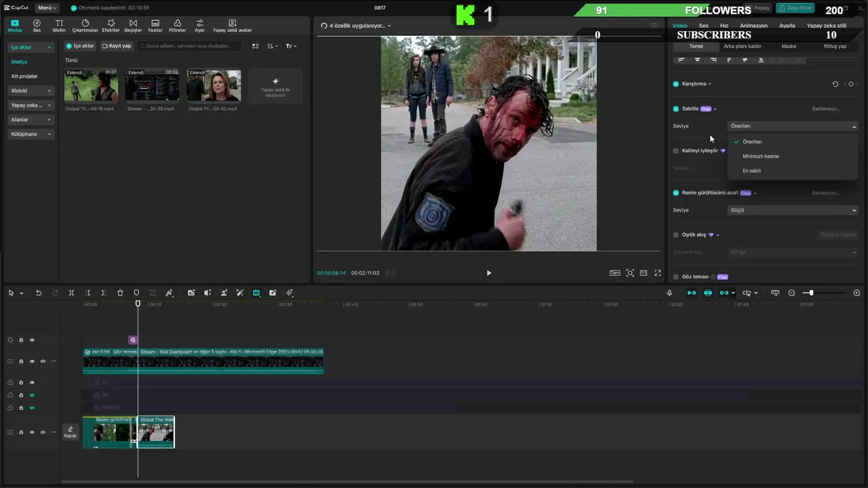This screenshot has height=488, width=868.
Task: Open the sort options dropdown in media panel
Action: click(272, 46)
